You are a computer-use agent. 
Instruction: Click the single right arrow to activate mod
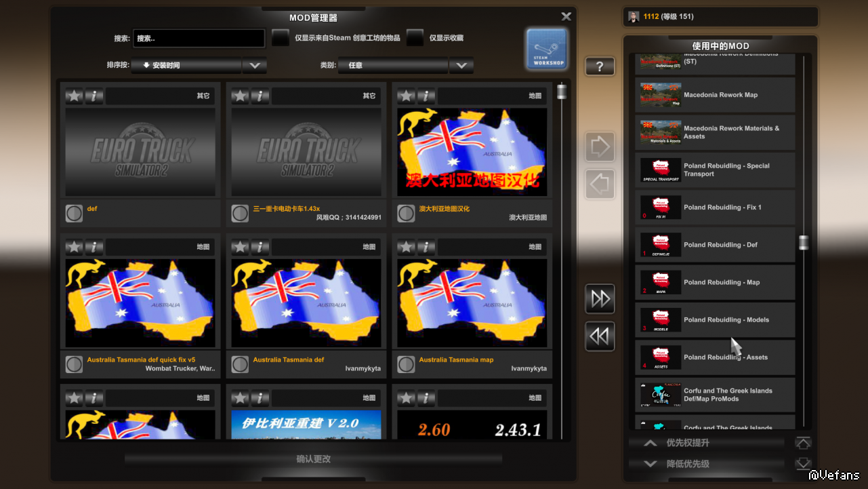click(x=600, y=147)
